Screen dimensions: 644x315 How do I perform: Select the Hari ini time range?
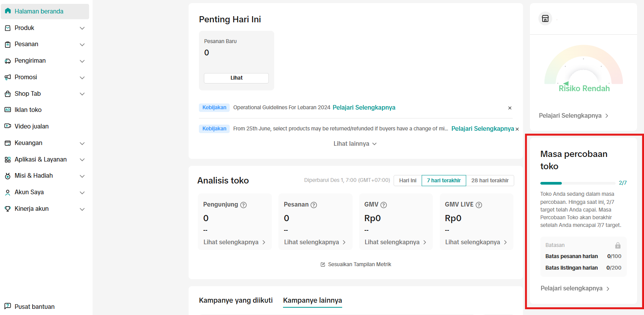tap(407, 180)
